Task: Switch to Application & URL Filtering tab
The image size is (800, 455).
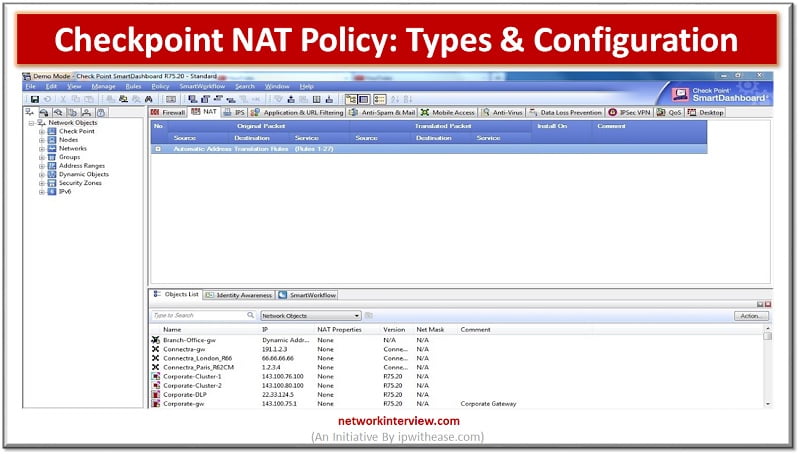Action: point(297,112)
